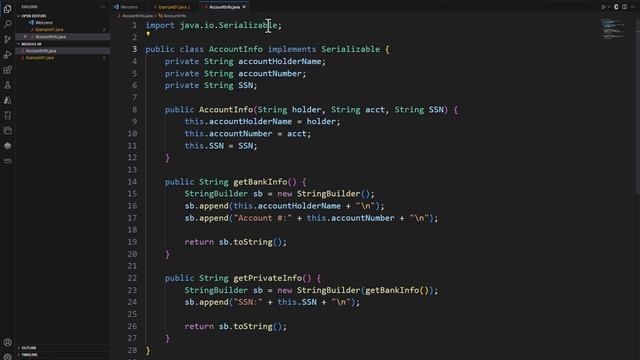Open the editor More Actions ellipsis
This screenshot has width=640, height=360.
tap(633, 7)
